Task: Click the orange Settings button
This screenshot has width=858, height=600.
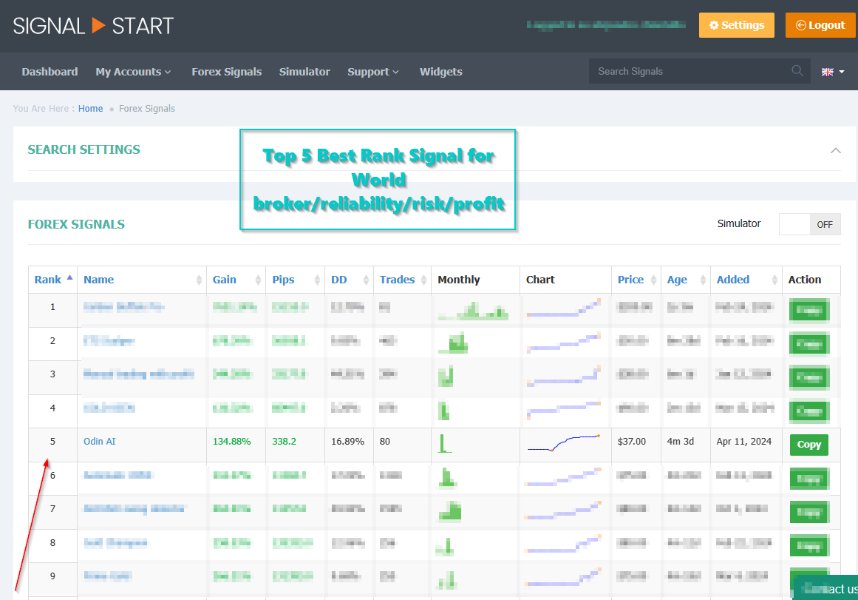Action: 736,25
